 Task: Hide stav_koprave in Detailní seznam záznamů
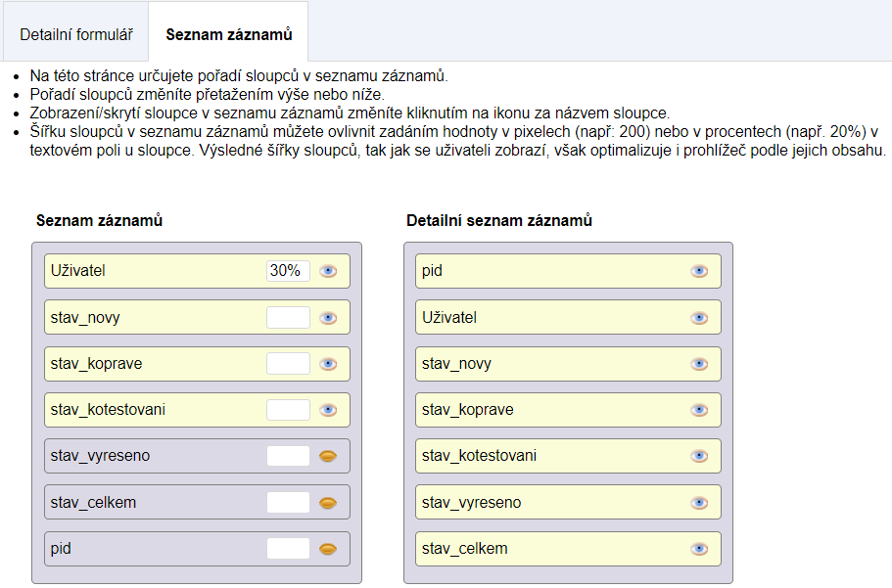pos(699,410)
